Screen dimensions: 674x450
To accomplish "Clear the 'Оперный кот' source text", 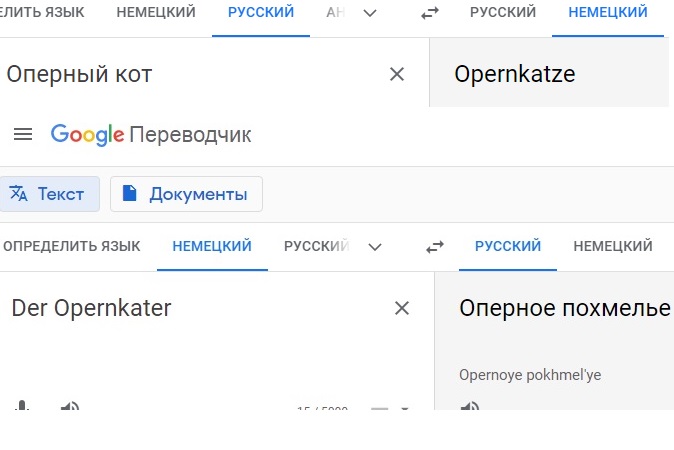I will pos(397,74).
